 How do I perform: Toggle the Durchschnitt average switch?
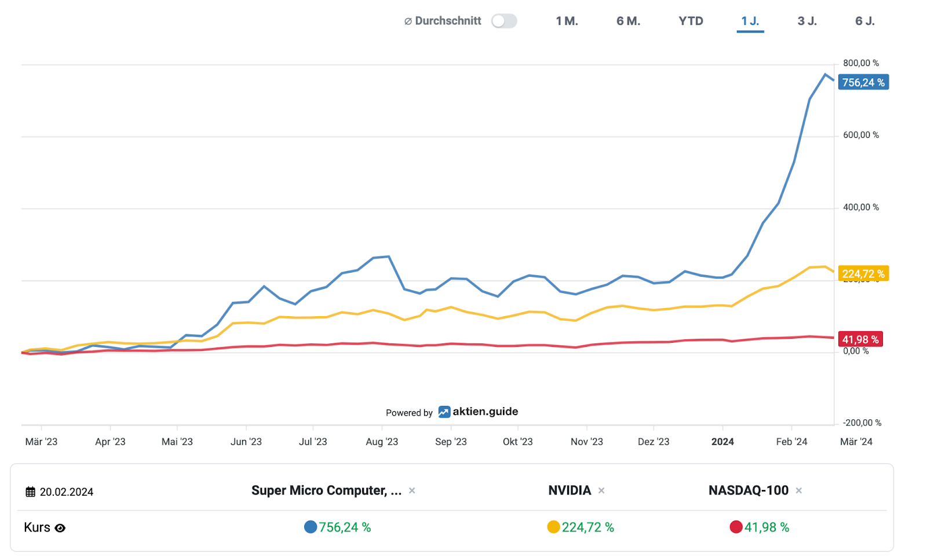click(504, 21)
